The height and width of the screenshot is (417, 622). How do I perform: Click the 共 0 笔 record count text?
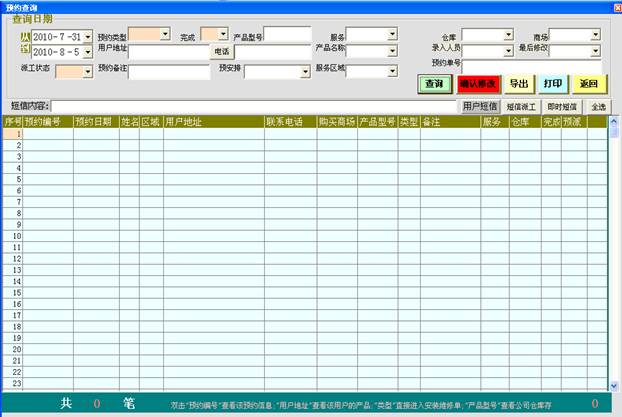coord(98,404)
